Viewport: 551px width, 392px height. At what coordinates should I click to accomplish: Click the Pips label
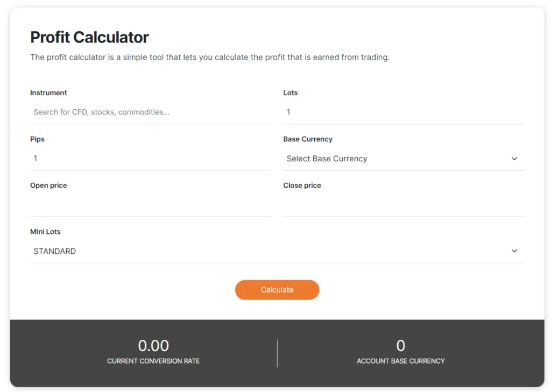37,139
